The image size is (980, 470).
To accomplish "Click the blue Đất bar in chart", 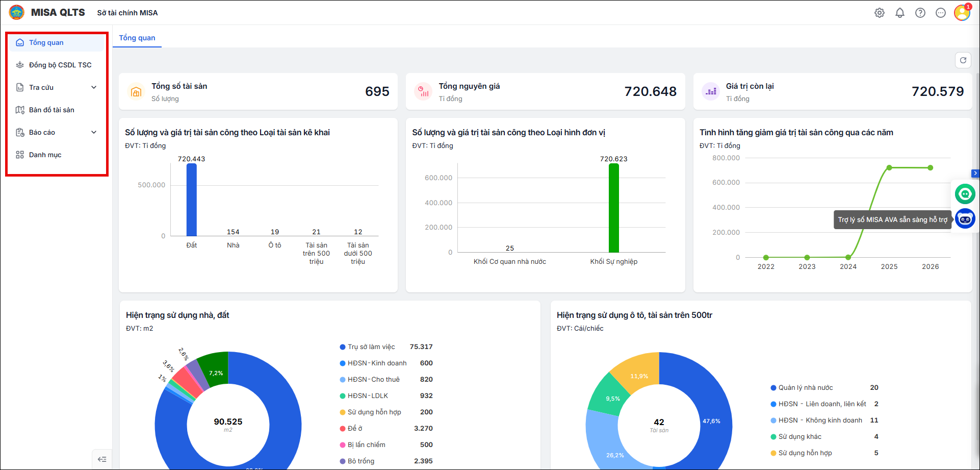I will coord(192,200).
